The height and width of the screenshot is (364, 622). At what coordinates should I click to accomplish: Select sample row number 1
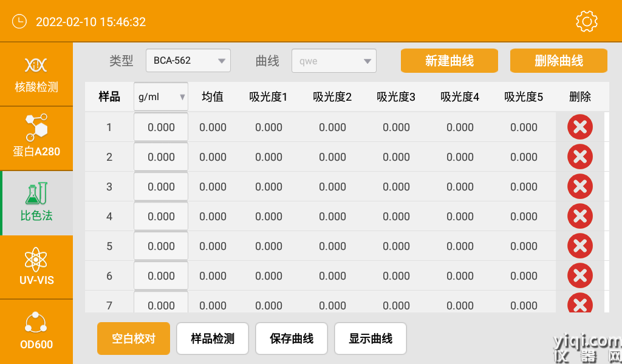(109, 127)
